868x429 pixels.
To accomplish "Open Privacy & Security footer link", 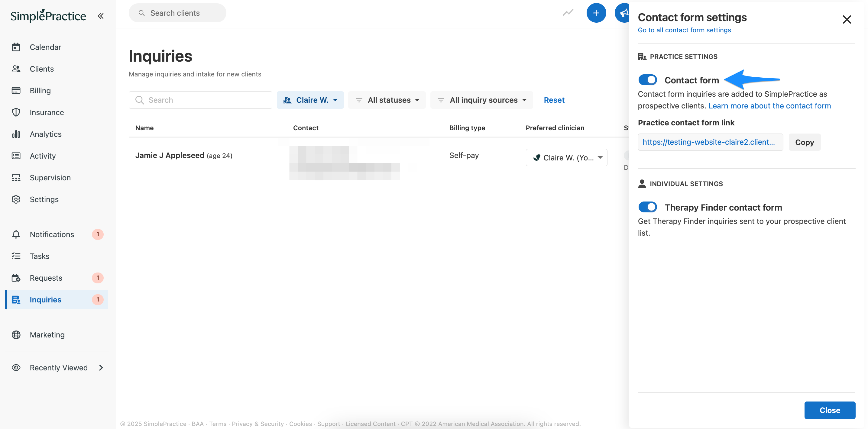I will pos(257,424).
